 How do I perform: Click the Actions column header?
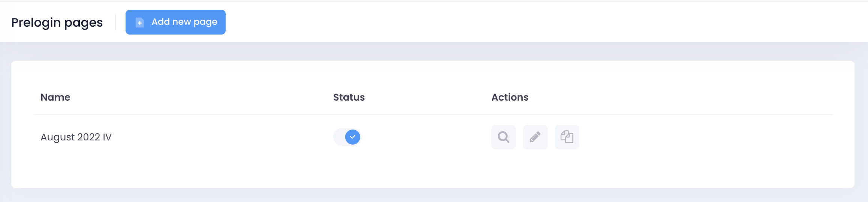tap(510, 97)
